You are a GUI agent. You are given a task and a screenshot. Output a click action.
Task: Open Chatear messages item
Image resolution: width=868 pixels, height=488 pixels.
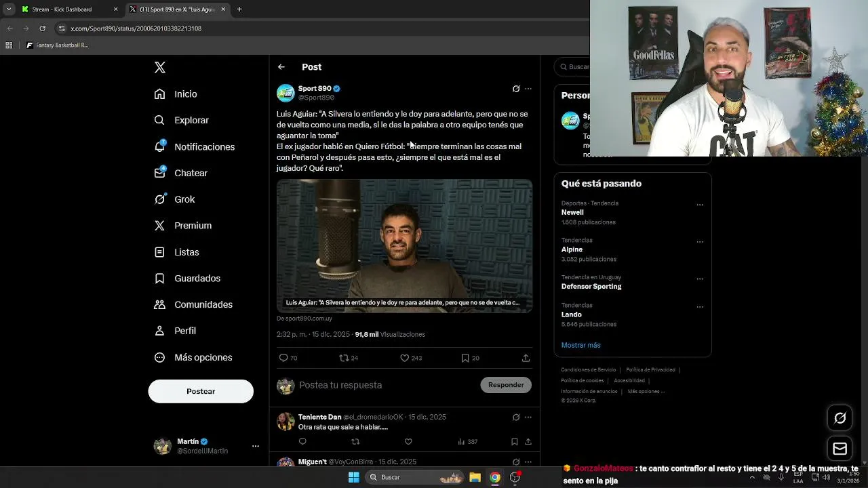coord(180,173)
